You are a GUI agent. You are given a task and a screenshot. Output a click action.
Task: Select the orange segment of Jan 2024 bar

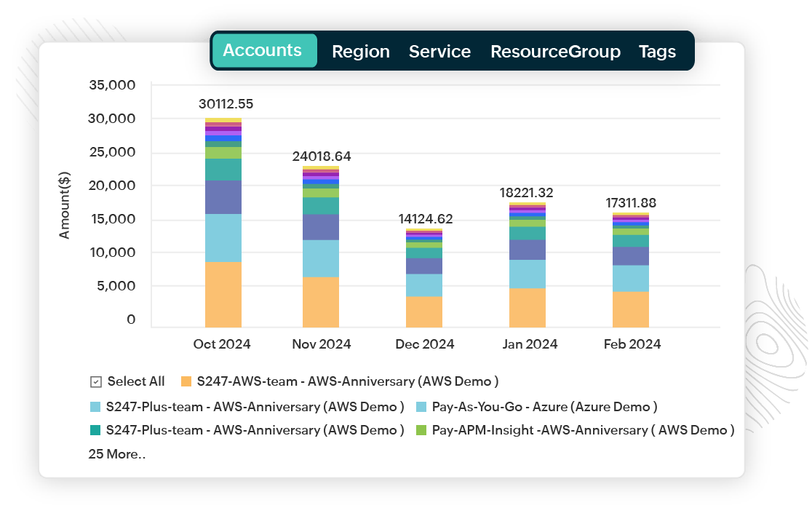tap(528, 308)
